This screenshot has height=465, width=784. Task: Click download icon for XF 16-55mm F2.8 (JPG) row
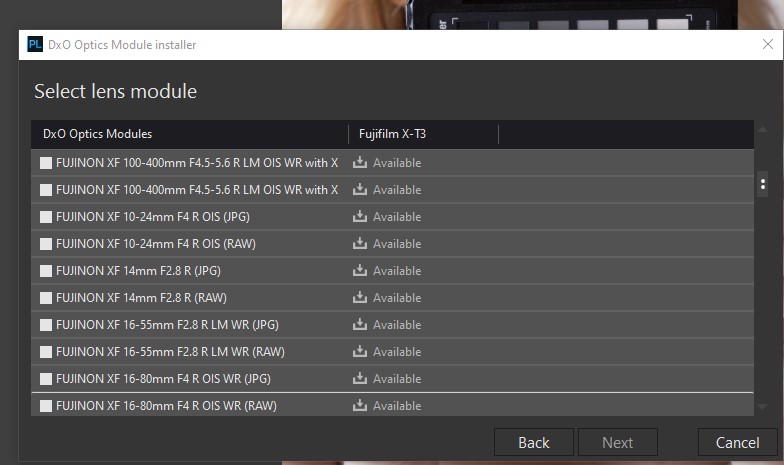(x=360, y=324)
